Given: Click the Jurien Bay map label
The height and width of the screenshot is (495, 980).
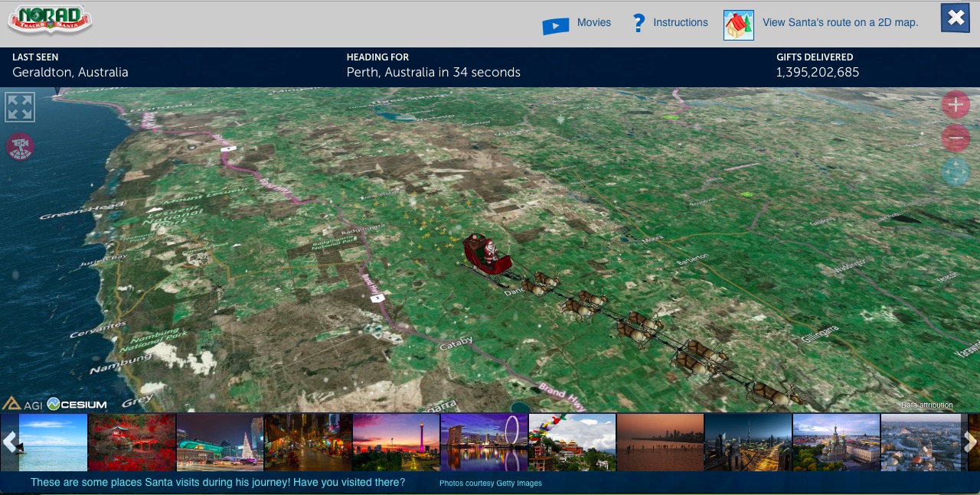Looking at the screenshot, I should pos(105,261).
